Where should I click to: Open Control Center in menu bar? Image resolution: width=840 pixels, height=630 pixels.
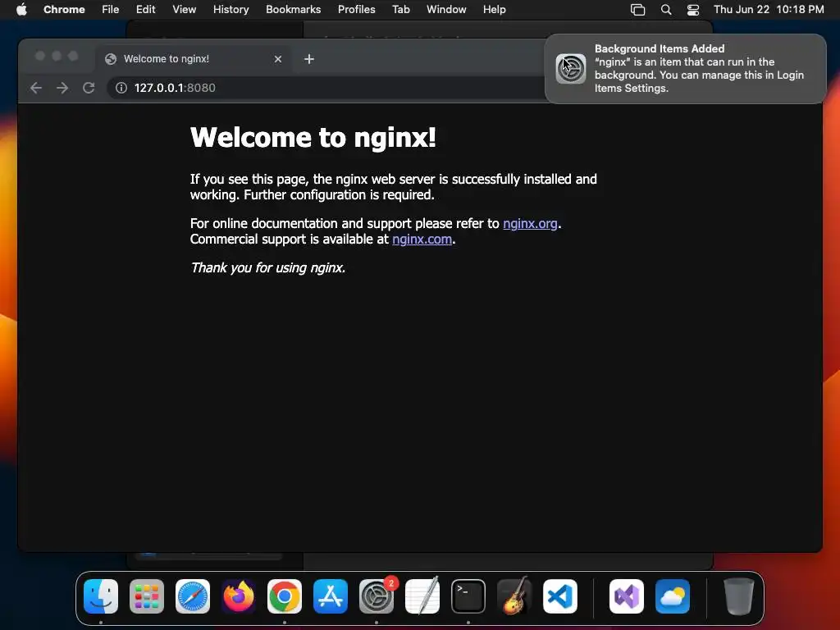693,10
